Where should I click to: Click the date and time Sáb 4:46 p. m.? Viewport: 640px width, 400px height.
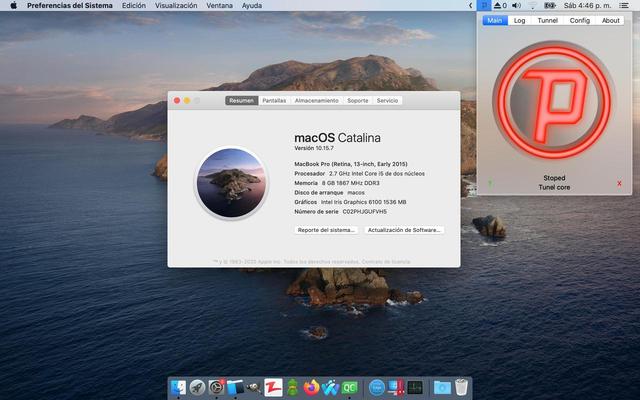587,5
